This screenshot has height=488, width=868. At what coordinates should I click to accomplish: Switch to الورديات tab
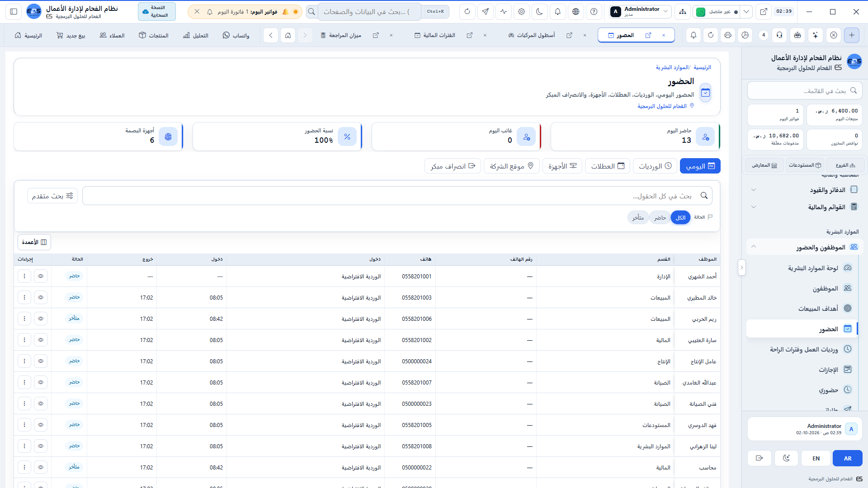655,166
